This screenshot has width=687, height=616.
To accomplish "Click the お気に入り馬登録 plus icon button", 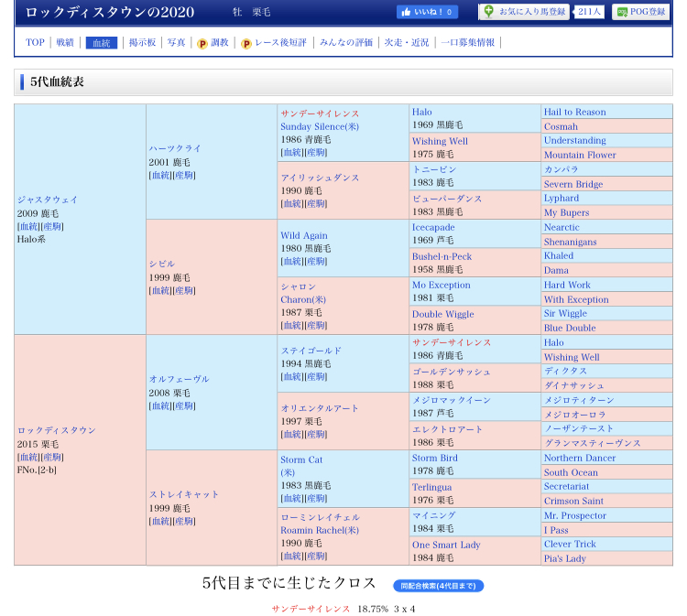I will 489,12.
